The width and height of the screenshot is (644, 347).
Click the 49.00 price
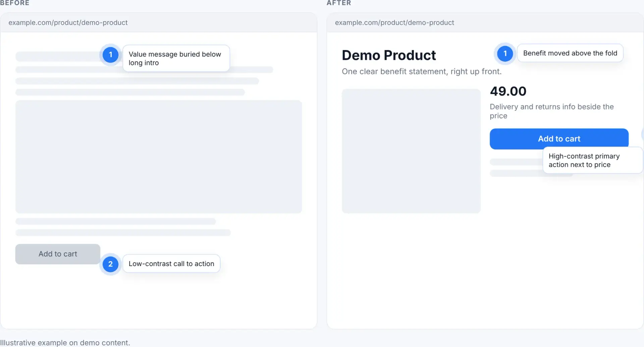click(x=508, y=91)
